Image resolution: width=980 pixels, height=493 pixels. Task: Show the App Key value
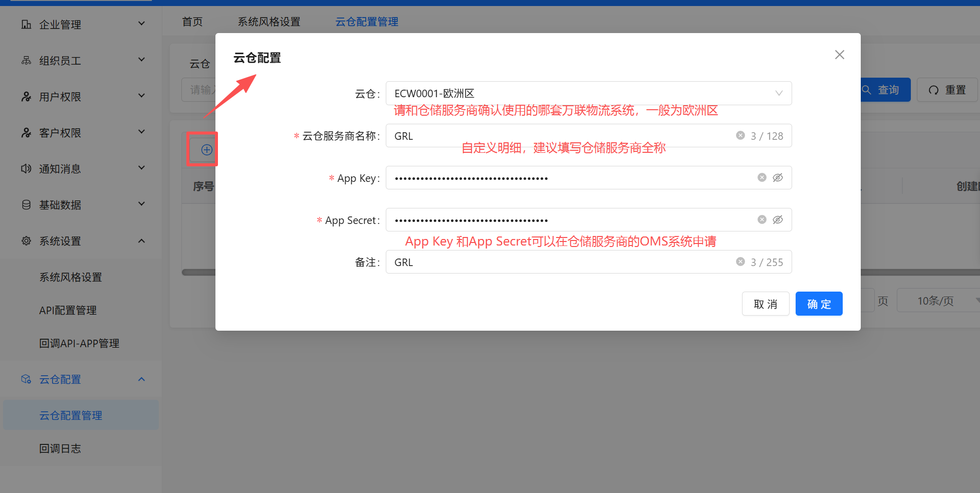tap(778, 177)
